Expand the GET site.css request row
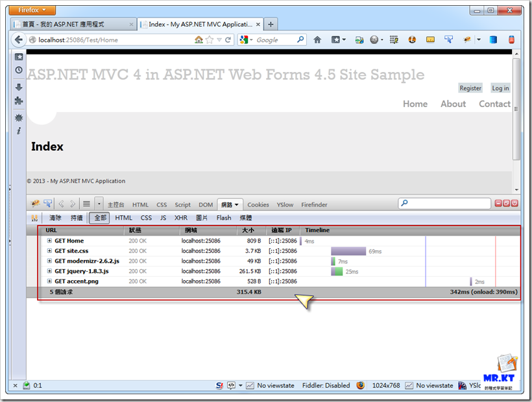This screenshot has width=532, height=402. [x=49, y=251]
